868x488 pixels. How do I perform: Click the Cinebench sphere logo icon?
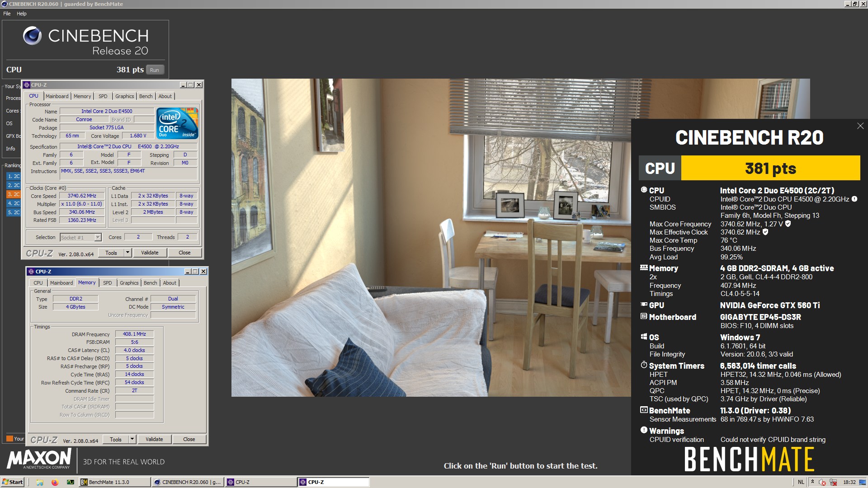click(x=32, y=36)
